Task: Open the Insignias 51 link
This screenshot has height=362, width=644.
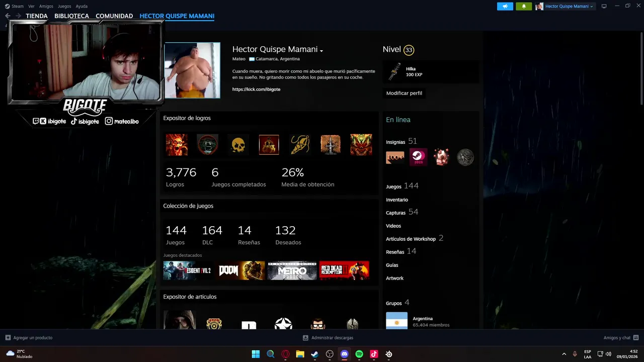Action: [x=401, y=141]
